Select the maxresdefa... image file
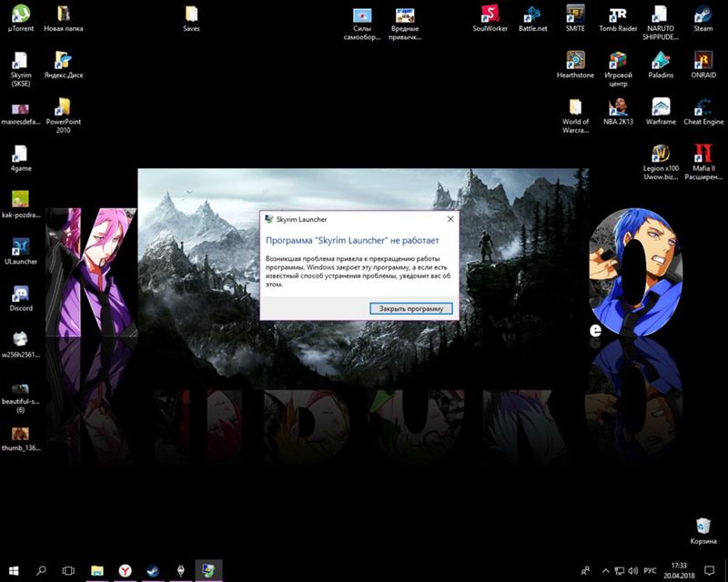The image size is (728, 582). point(21,115)
